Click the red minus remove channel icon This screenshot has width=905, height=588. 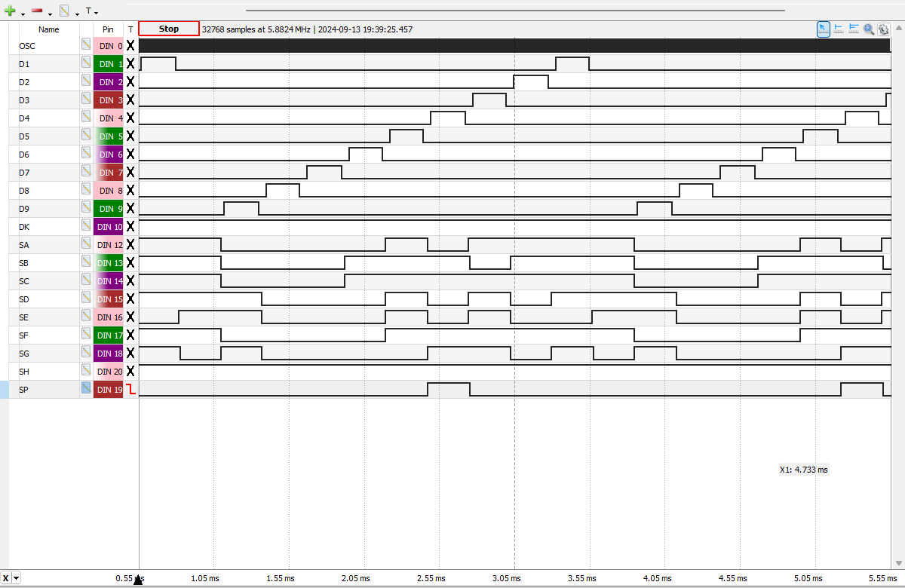click(x=37, y=11)
